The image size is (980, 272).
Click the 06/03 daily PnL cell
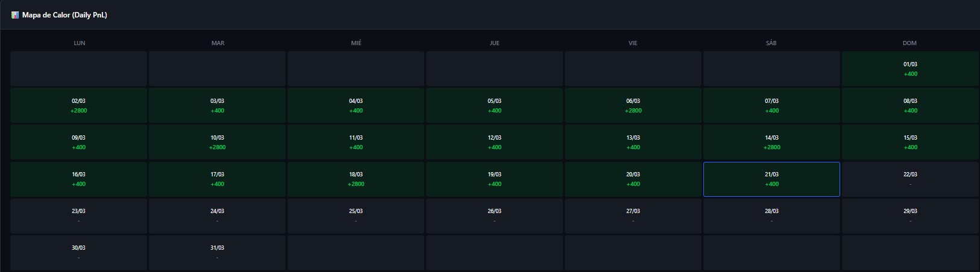click(633, 105)
